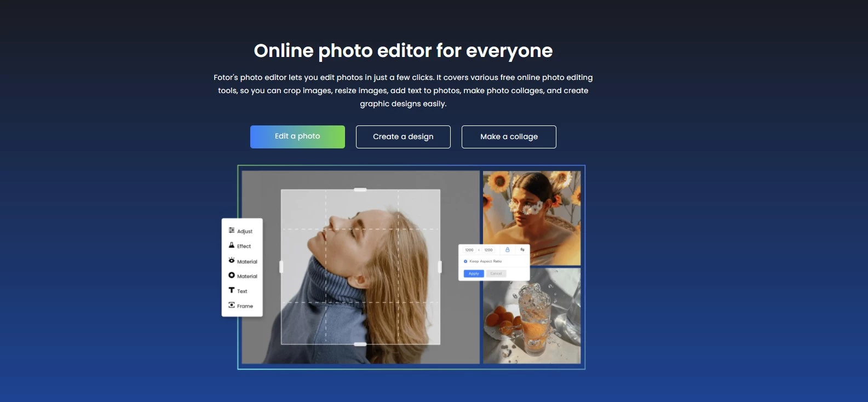The height and width of the screenshot is (402, 868).
Task: Open Create a design
Action: 403,137
